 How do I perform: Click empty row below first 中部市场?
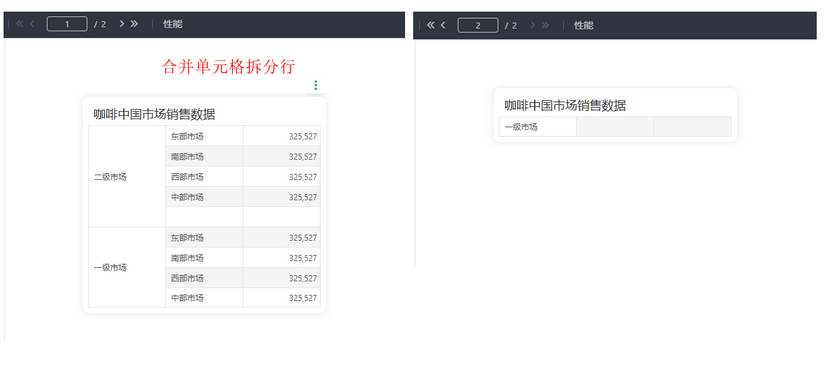coord(243,217)
